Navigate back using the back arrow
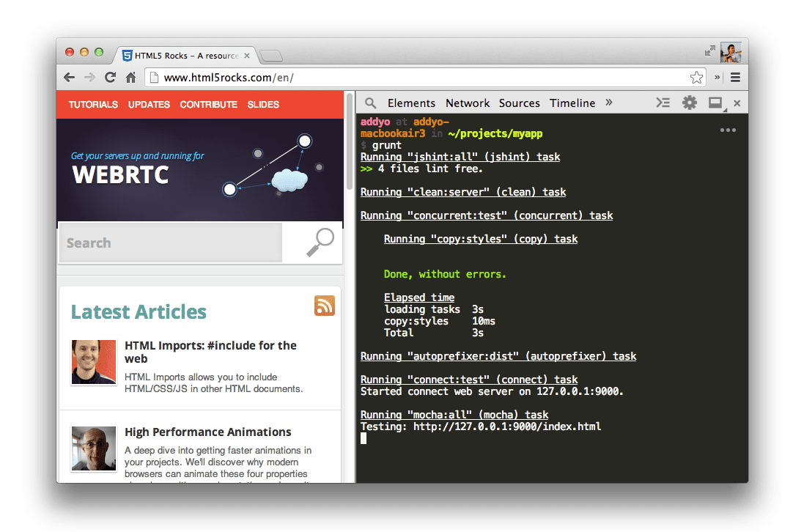Image resolution: width=793 pixels, height=532 pixels. tap(69, 77)
